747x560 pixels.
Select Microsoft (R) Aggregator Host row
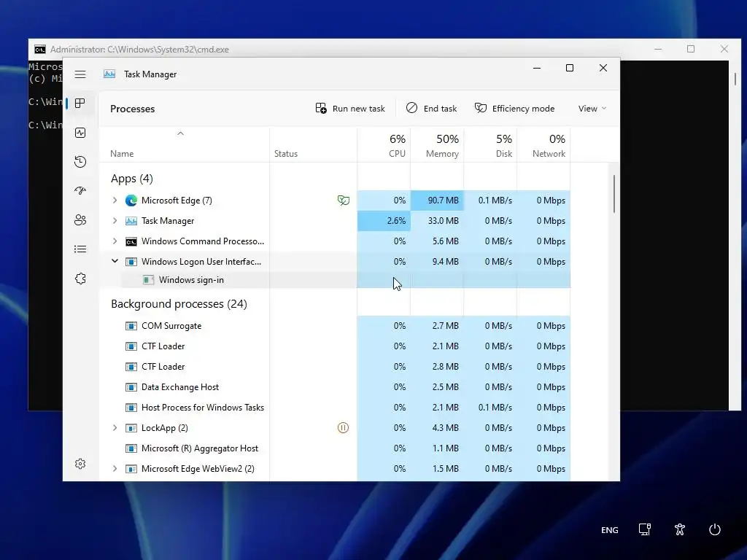[335, 448]
